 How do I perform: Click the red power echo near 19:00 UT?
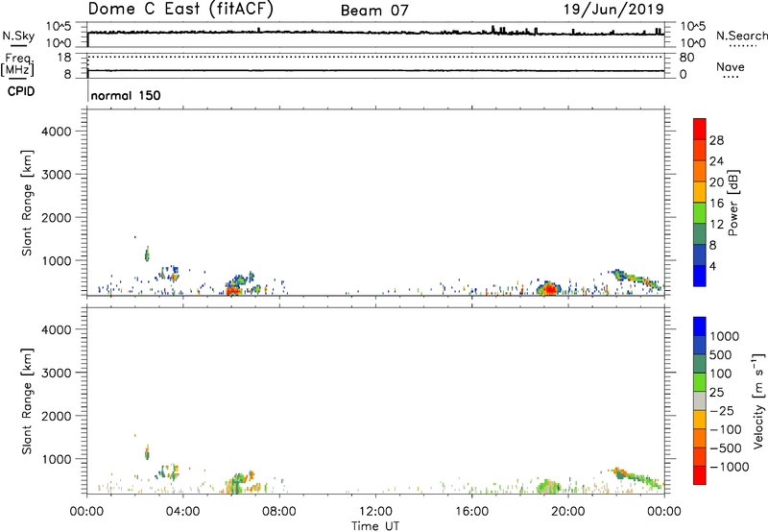click(x=549, y=288)
